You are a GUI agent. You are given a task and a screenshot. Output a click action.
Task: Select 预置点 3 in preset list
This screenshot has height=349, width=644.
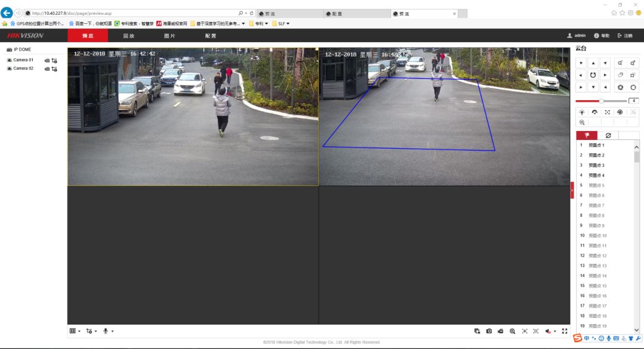pyautogui.click(x=596, y=165)
